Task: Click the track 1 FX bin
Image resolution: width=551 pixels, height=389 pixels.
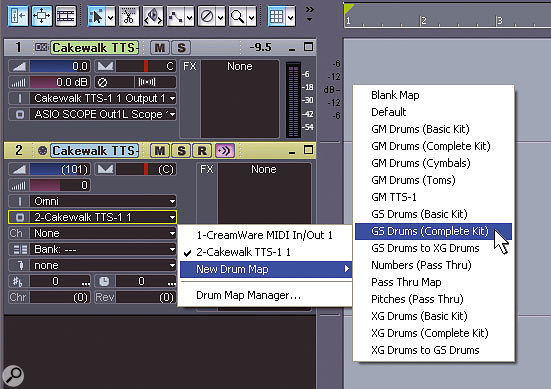Action: (x=240, y=98)
